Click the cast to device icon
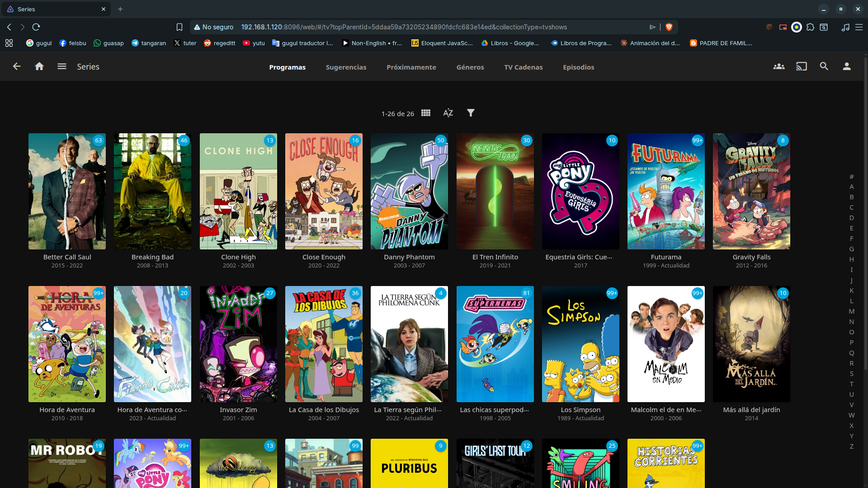Viewport: 868px width, 488px height. click(x=801, y=66)
